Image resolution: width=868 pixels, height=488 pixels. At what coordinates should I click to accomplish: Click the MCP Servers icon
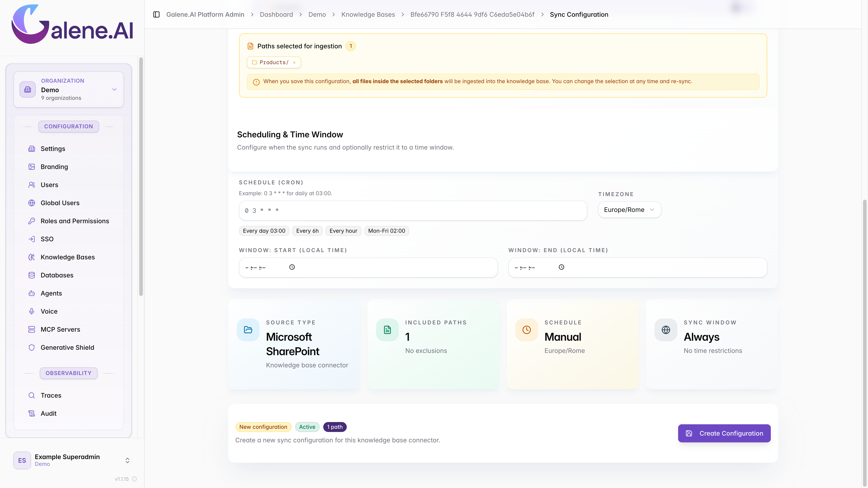click(32, 329)
